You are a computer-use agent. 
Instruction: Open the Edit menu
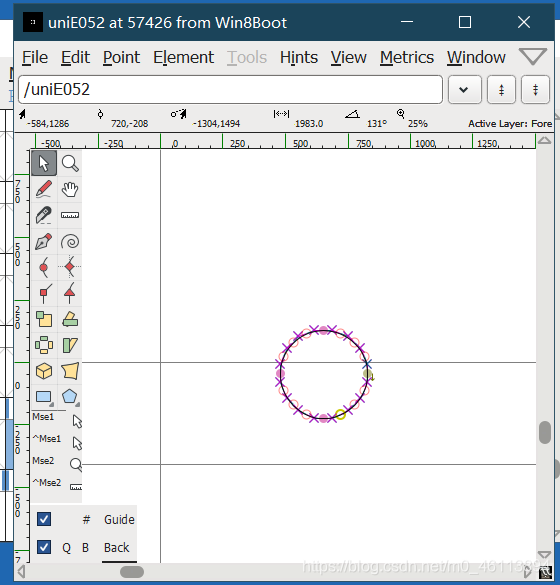point(75,57)
